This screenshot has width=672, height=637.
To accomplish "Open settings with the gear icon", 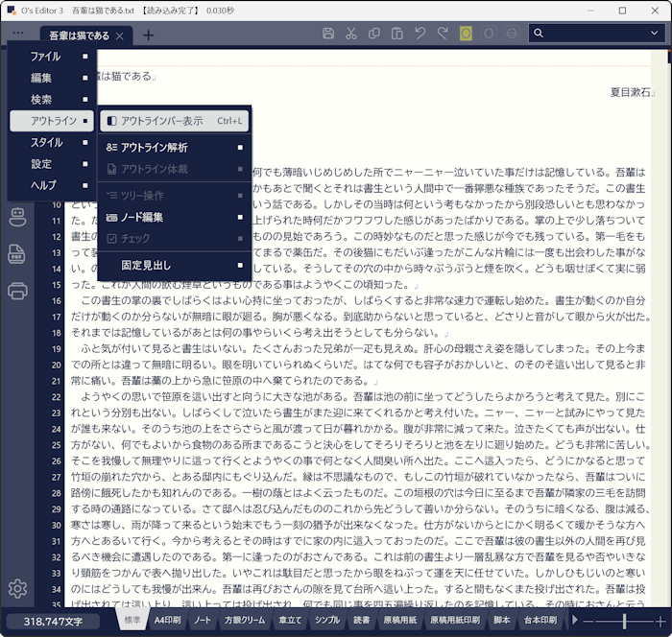I will [x=16, y=589].
